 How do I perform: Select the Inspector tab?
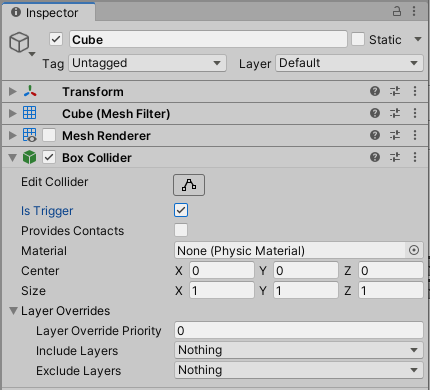pyautogui.click(x=48, y=12)
